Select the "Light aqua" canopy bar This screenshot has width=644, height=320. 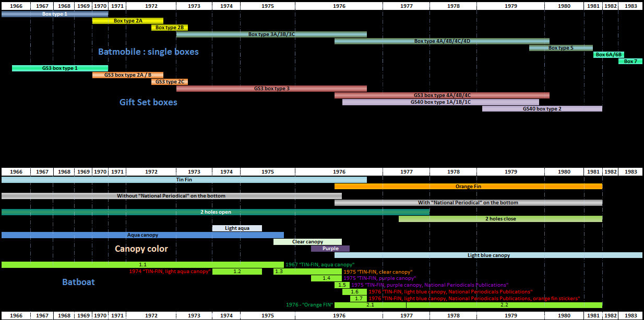[x=237, y=228]
